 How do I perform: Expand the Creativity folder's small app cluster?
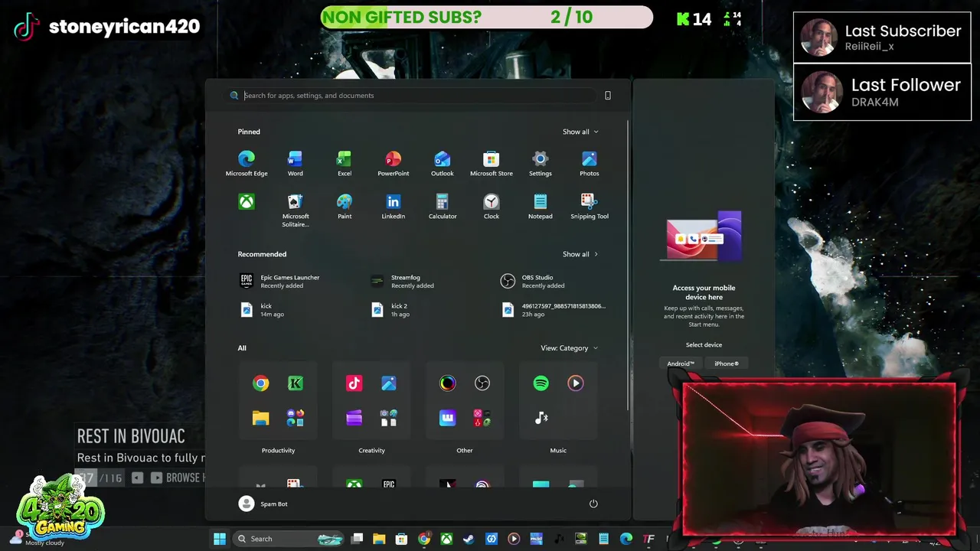click(389, 418)
